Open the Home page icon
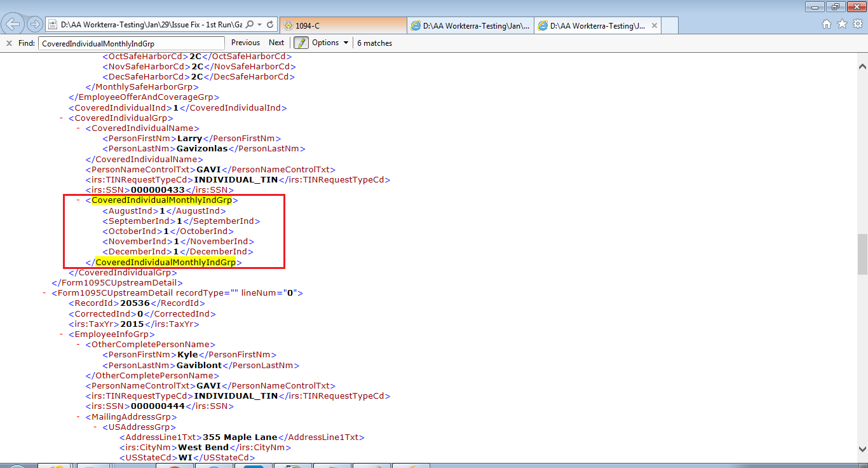Viewport: 868px width, 468px height. pos(827,24)
